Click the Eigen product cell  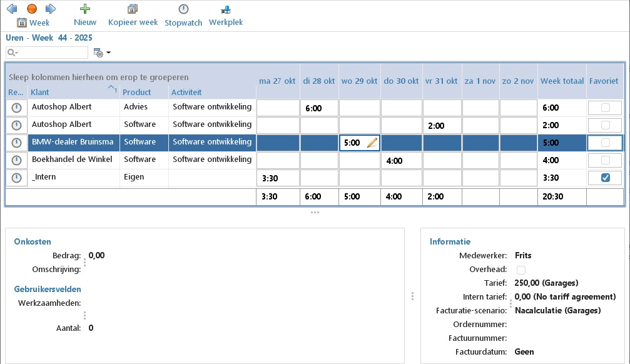[x=144, y=178]
